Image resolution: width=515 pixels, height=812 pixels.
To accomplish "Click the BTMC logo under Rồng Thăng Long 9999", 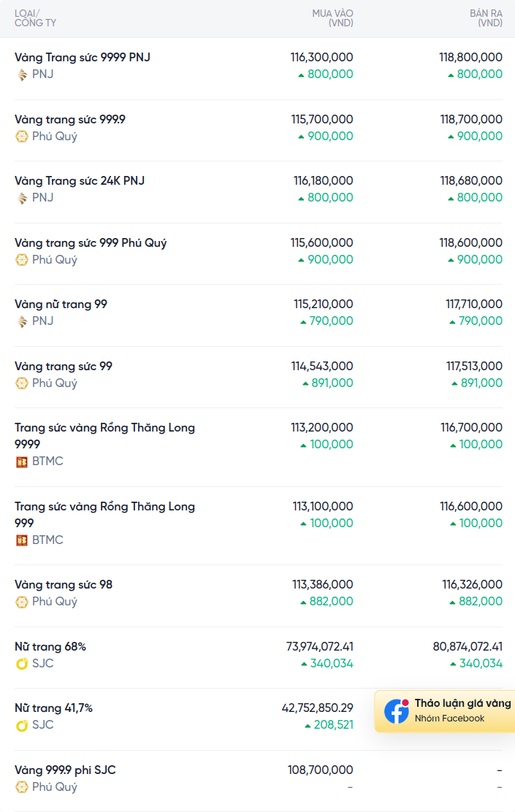I will coord(22,461).
